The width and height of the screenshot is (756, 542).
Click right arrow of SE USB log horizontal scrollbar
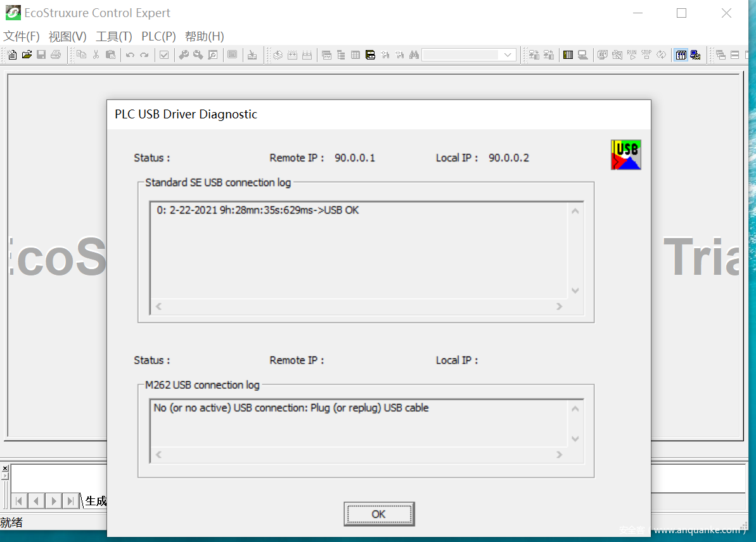pos(560,306)
